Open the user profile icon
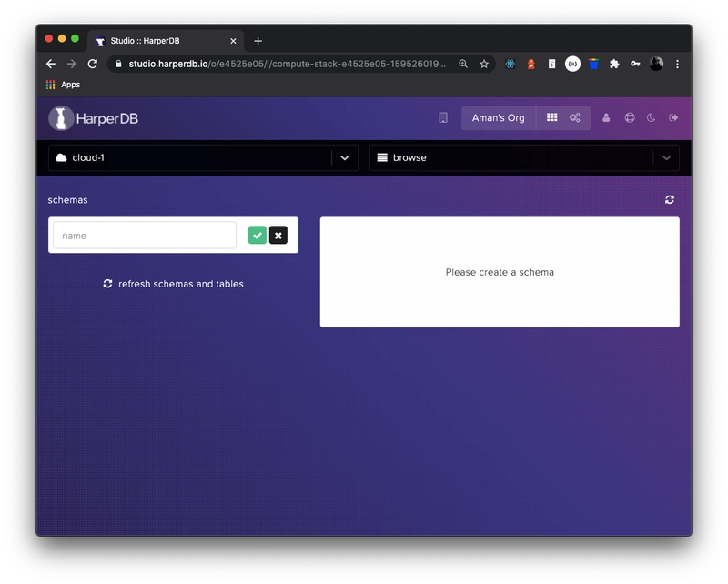The width and height of the screenshot is (728, 584). [x=606, y=118]
